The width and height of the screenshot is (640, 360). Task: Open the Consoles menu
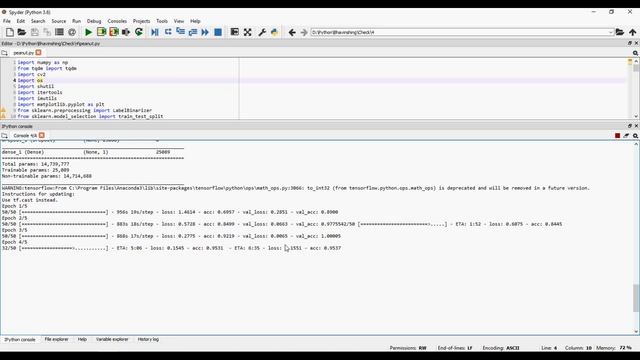click(x=117, y=21)
